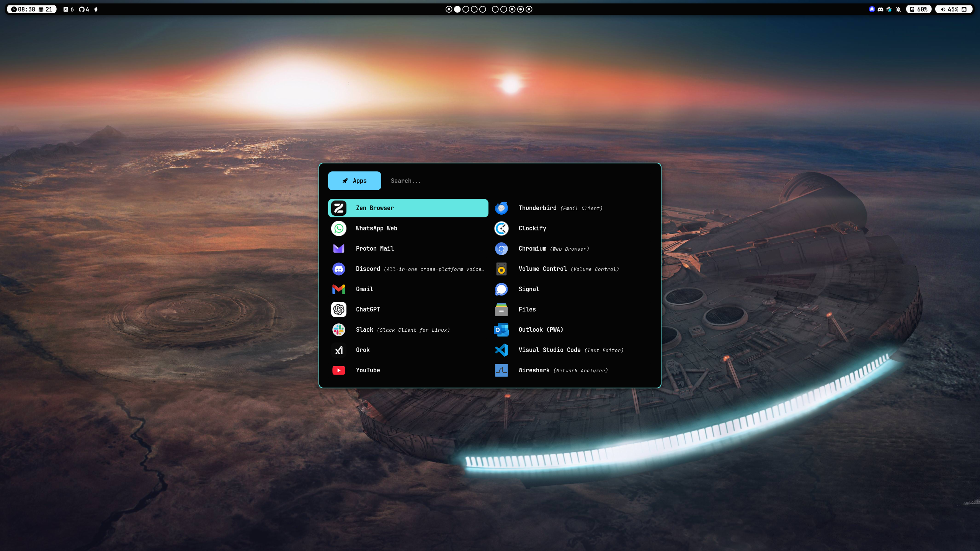Click the disk usage 60% indicator
980x551 pixels.
coord(919,9)
